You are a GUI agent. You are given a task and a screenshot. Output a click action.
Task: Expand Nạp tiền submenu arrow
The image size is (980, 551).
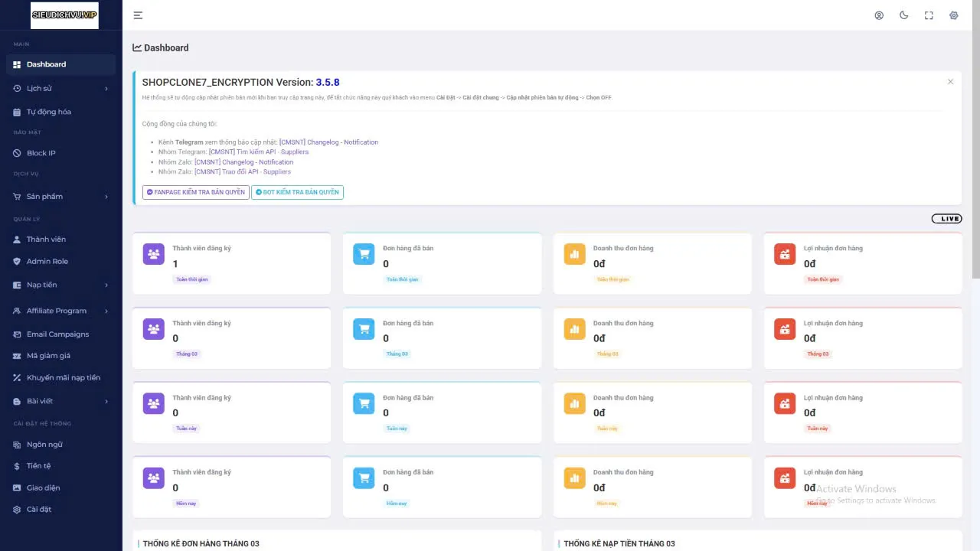(x=106, y=285)
